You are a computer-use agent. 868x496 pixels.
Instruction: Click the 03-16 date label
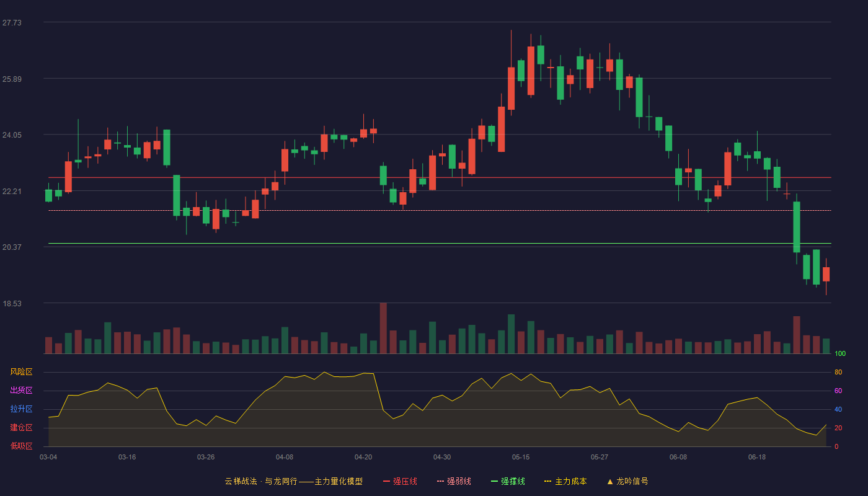[127, 457]
